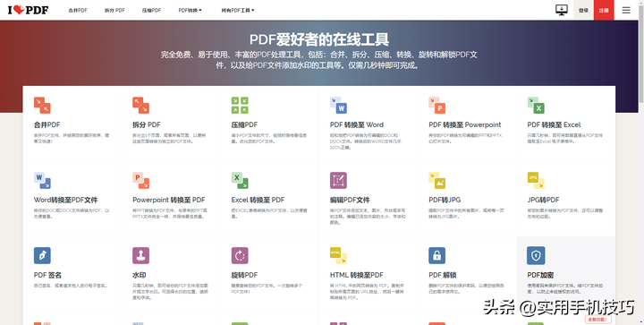The width and height of the screenshot is (644, 325).
Task: Open the PDF 转换至 Word title link
Action: tap(357, 125)
